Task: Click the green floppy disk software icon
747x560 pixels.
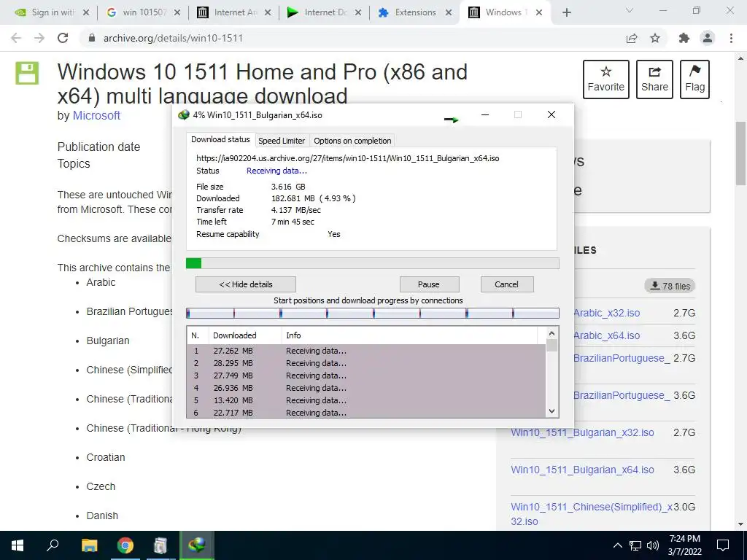Action: [27, 73]
